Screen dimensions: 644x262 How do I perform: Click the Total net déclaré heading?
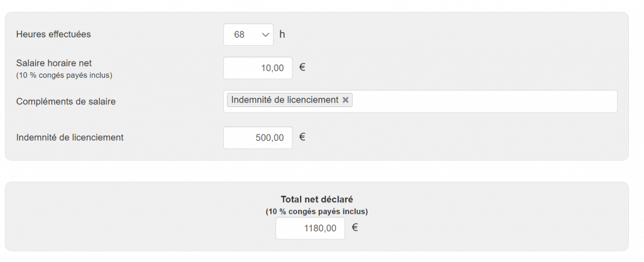tap(316, 199)
